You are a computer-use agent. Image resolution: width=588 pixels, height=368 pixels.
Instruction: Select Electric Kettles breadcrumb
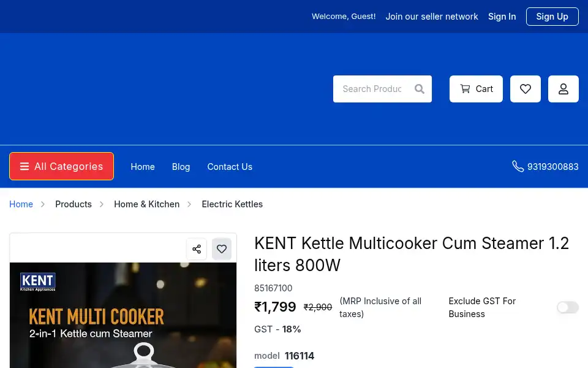click(x=232, y=204)
